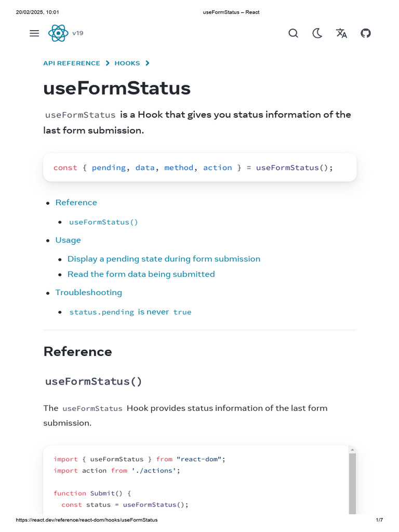
Task: Open the translations language icon
Action: click(341, 33)
